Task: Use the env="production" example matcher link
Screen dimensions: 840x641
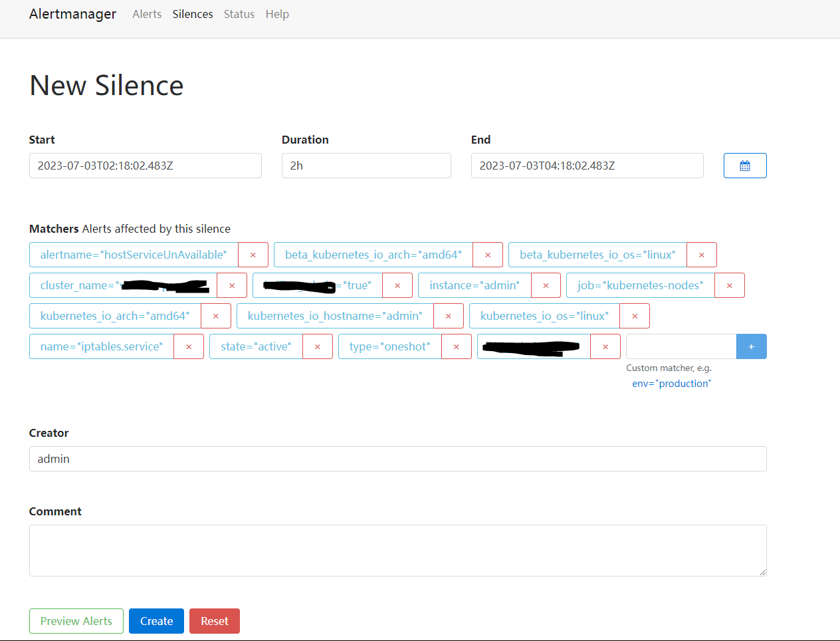Action: [x=671, y=384]
